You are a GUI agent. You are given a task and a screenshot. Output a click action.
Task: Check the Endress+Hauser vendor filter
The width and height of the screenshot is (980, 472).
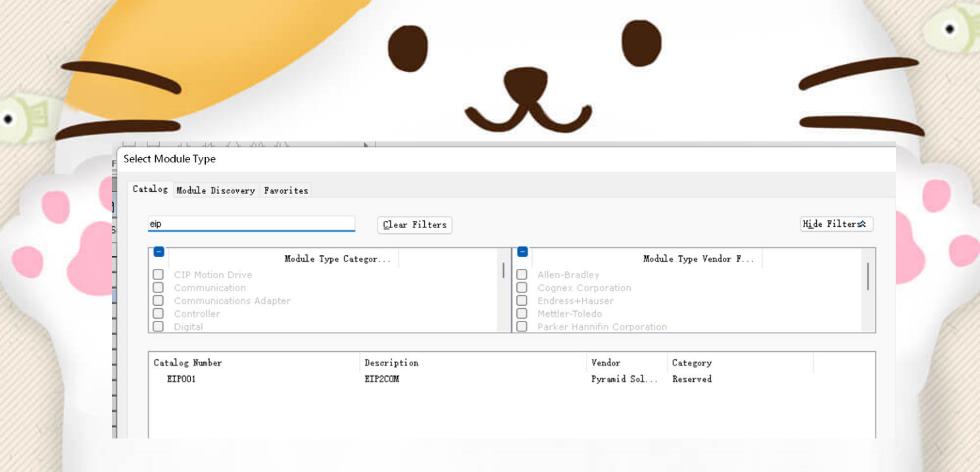coord(522,301)
